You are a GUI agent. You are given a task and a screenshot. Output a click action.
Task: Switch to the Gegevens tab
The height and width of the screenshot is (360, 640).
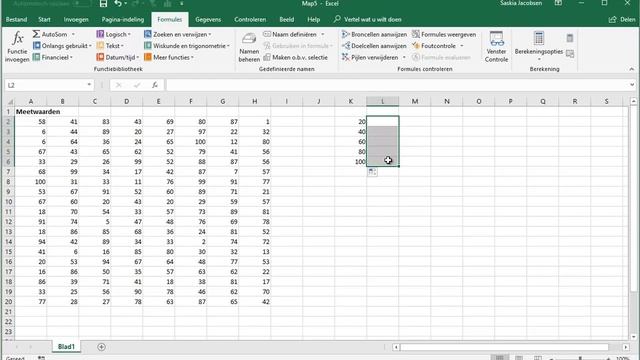tap(208, 20)
